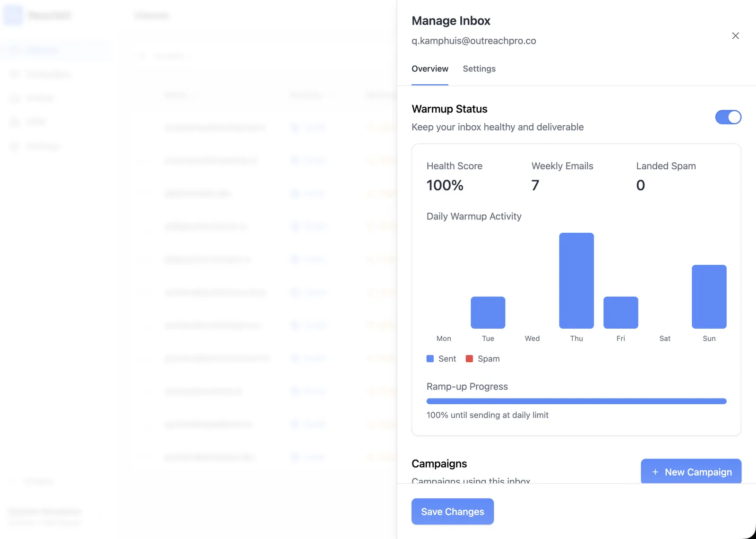The image size is (756, 539).
Task: Click the Friday bar in warmup chart
Action: point(621,313)
